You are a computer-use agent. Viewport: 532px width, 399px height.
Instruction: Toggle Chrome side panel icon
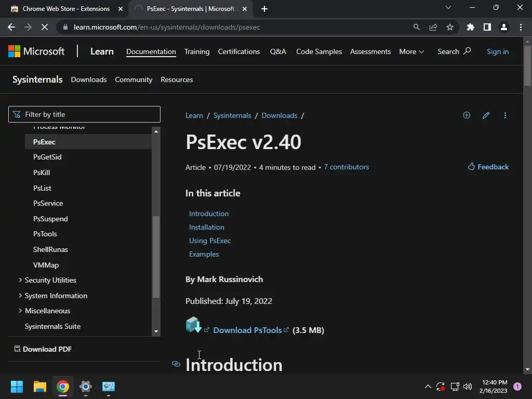487,27
